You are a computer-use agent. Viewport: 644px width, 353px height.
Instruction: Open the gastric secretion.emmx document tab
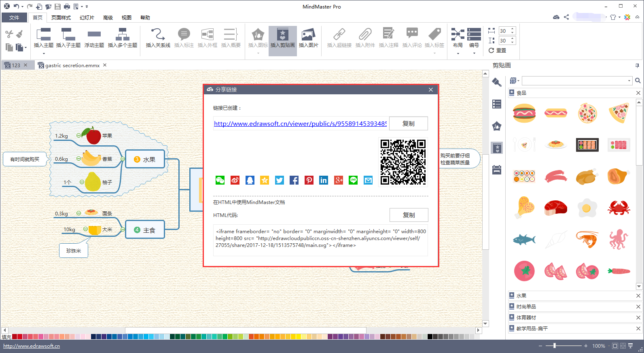coord(72,65)
